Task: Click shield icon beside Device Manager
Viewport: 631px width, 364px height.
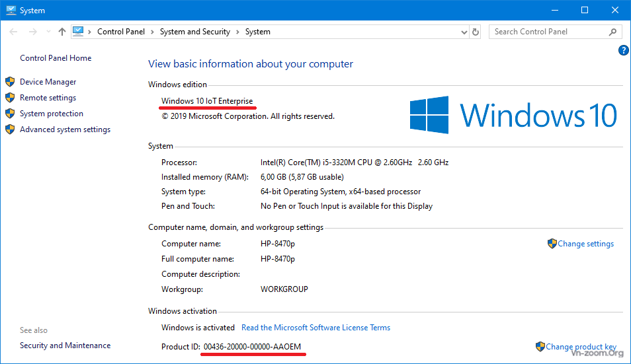Action: point(10,81)
